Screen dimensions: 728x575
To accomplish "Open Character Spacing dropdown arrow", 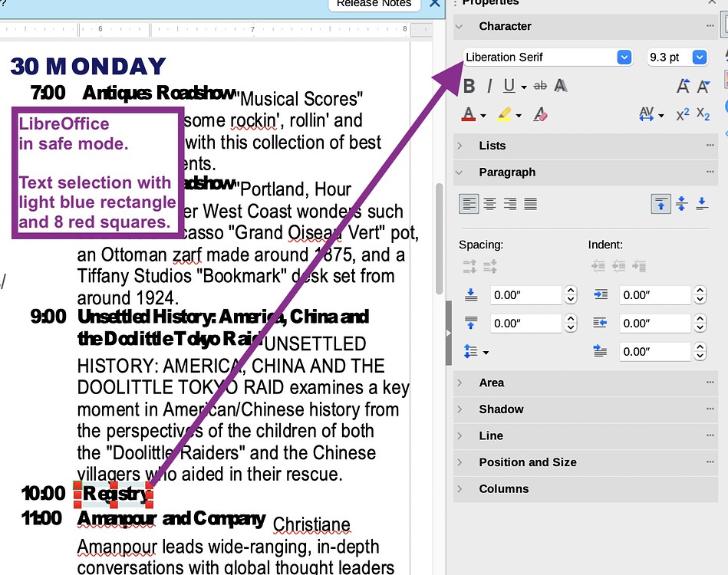I will 661,116.
